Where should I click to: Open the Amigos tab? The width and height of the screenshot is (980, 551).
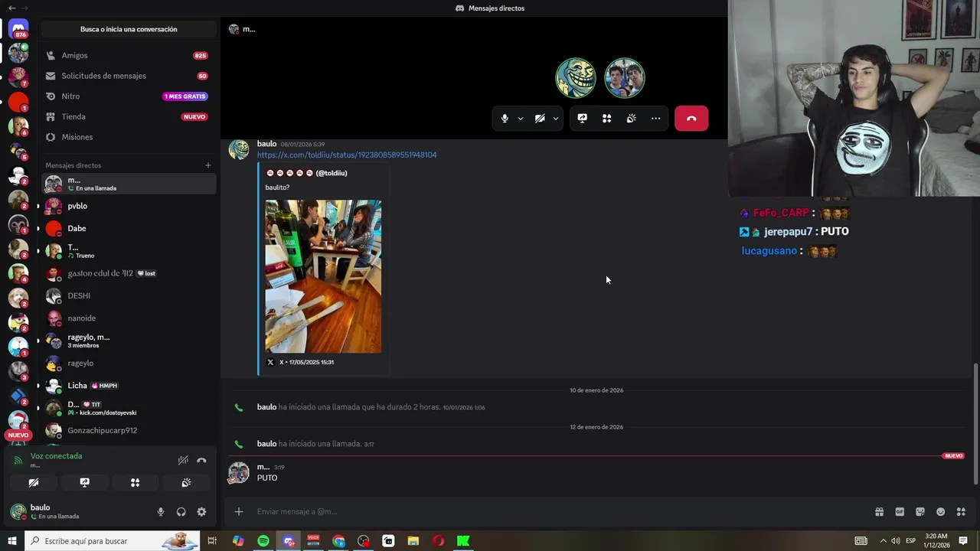coord(129,55)
